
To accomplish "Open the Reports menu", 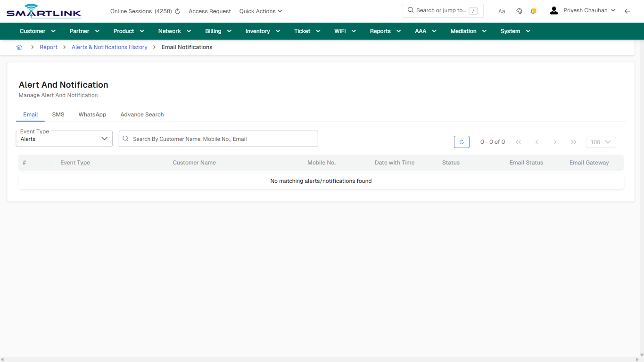I will [384, 31].
